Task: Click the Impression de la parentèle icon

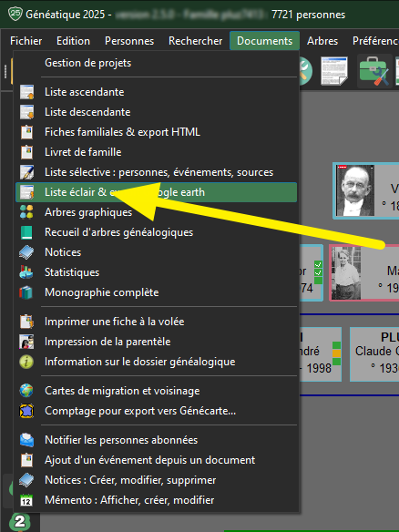Action: click(x=26, y=342)
